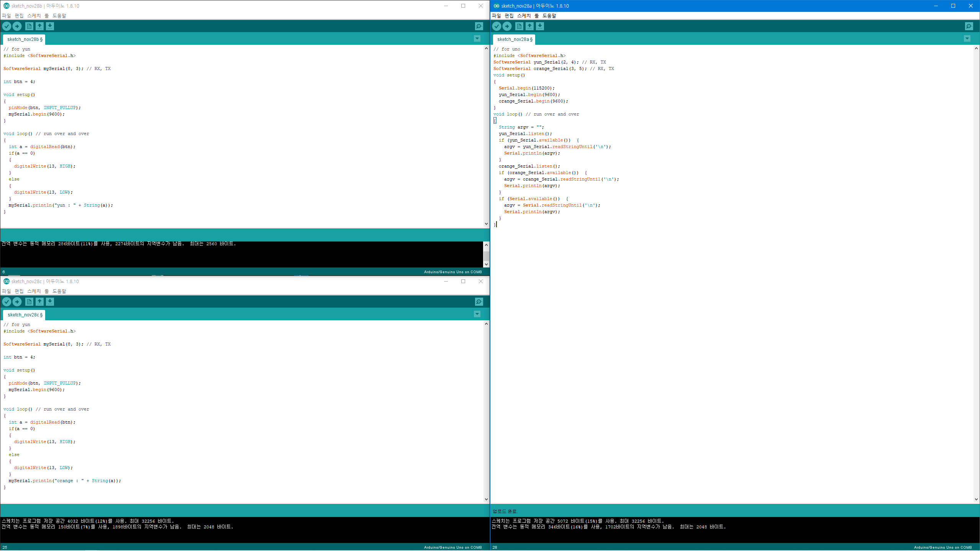This screenshot has width=980, height=551.
Task: Click inside sketch_nov28a code editor empty area
Action: click(727, 344)
